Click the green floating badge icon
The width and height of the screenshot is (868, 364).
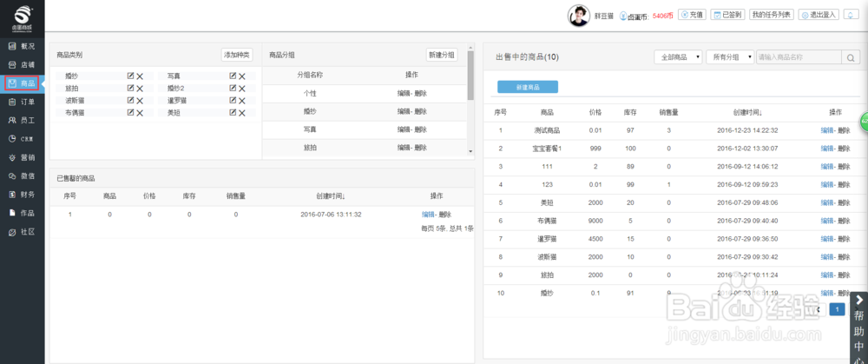point(864,122)
